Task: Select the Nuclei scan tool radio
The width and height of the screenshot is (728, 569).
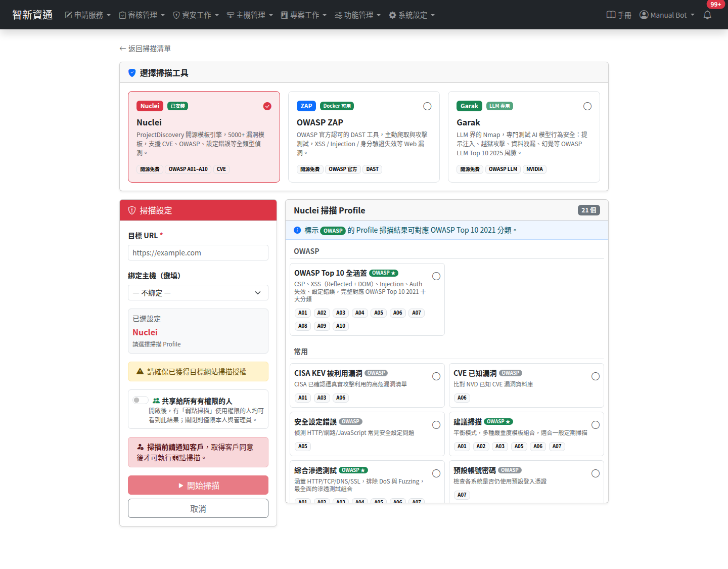Action: pos(267,106)
